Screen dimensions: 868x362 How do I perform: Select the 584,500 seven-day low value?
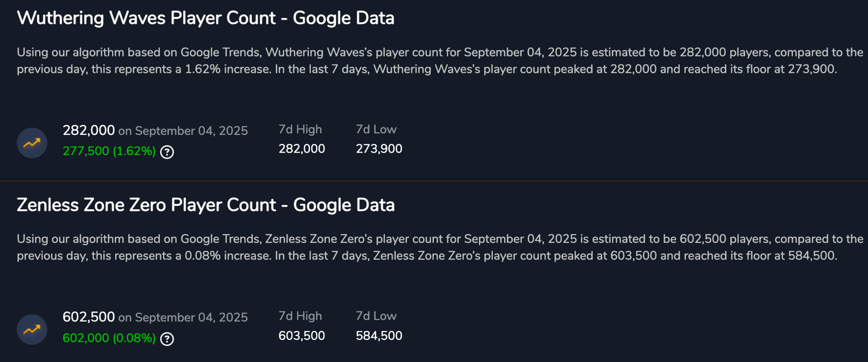379,336
